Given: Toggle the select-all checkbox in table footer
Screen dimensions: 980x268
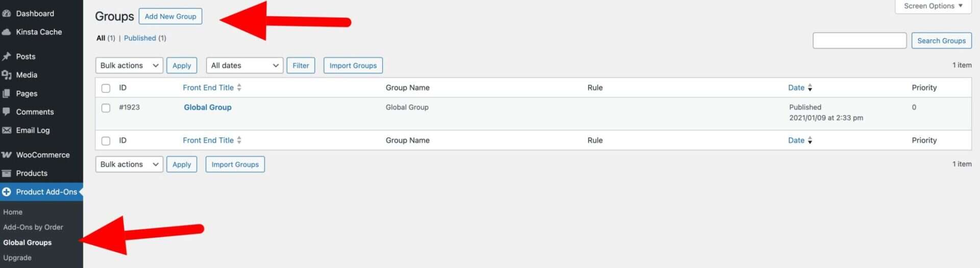Looking at the screenshot, I should pos(106,141).
